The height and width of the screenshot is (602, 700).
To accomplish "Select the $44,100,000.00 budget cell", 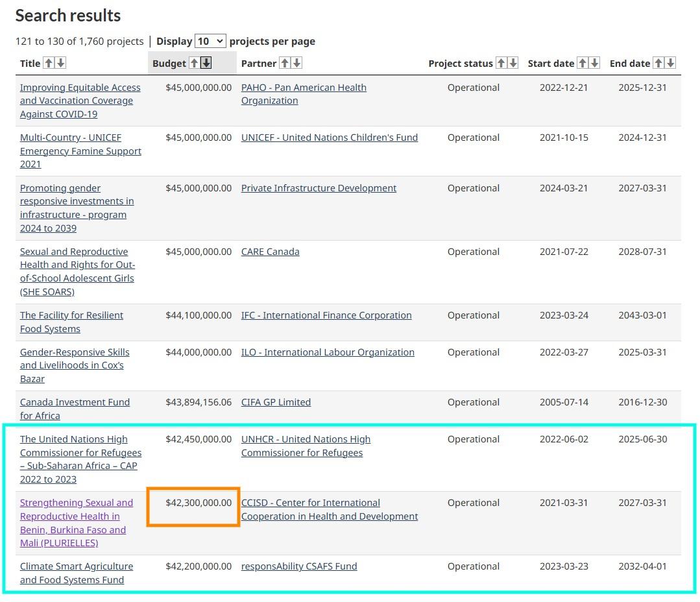I will pos(199,315).
